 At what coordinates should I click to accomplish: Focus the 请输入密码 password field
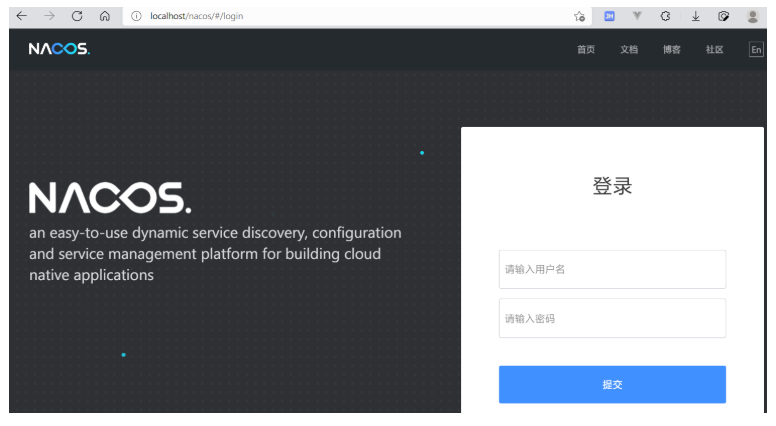612,318
